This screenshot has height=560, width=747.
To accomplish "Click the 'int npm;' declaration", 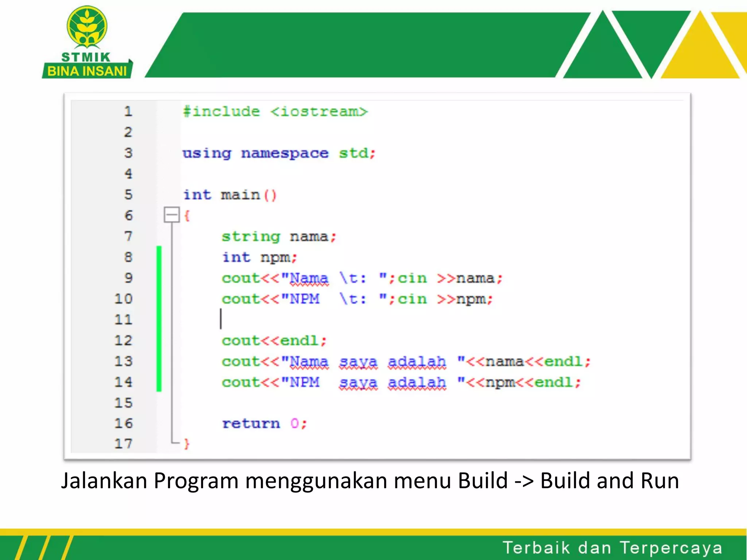I will point(260,257).
